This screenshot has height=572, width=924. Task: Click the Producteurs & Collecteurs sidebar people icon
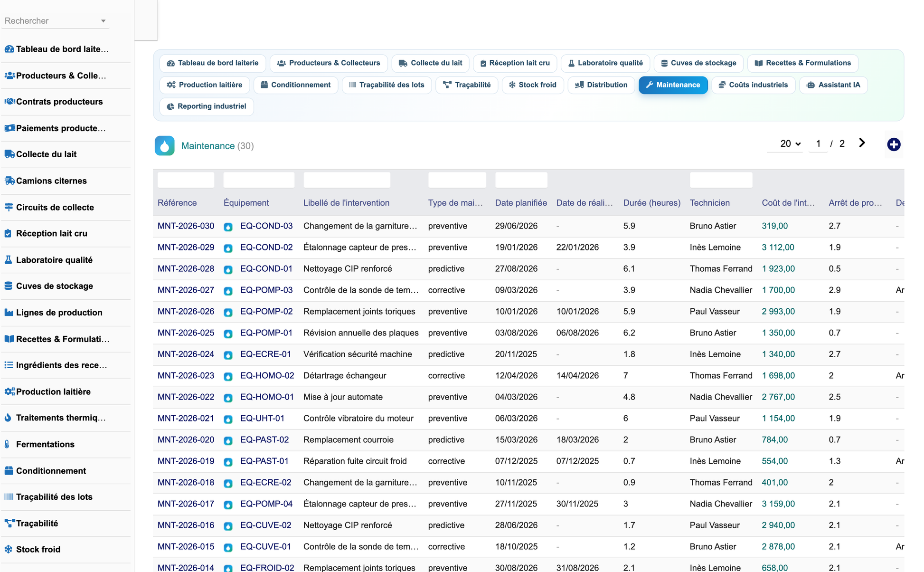coord(9,76)
